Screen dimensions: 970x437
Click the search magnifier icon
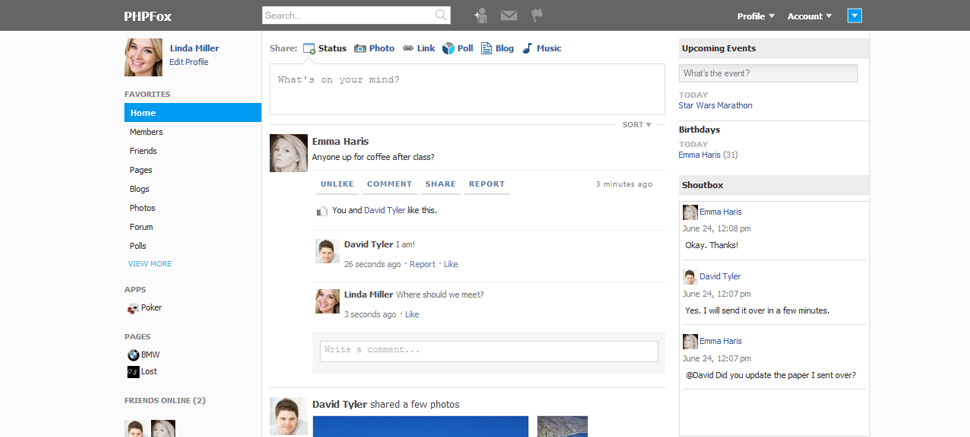441,16
